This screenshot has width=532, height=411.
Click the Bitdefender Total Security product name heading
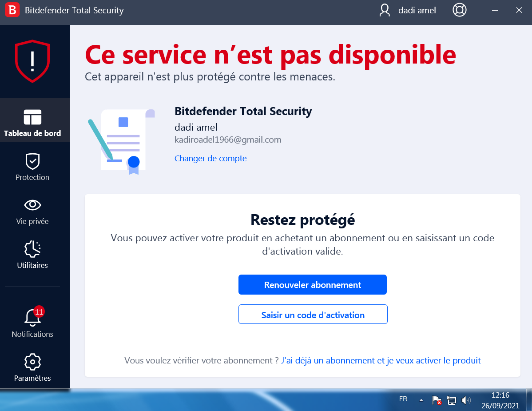pos(243,112)
